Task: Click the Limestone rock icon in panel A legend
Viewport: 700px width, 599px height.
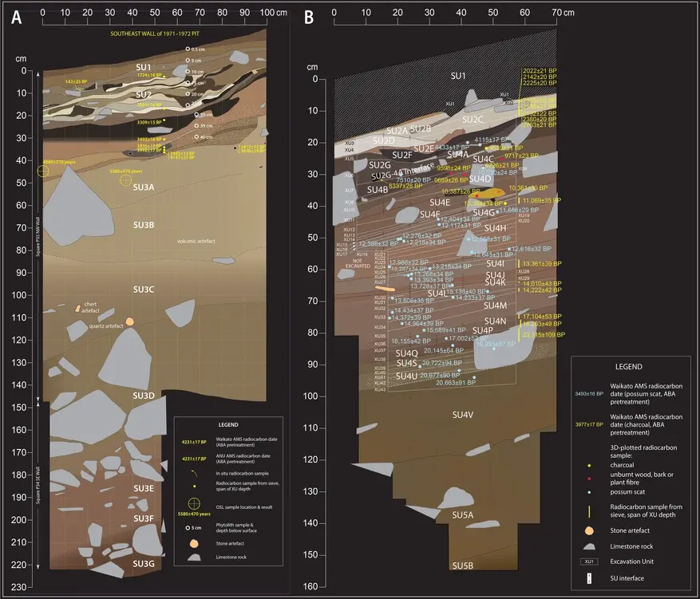Action: pyautogui.click(x=194, y=557)
